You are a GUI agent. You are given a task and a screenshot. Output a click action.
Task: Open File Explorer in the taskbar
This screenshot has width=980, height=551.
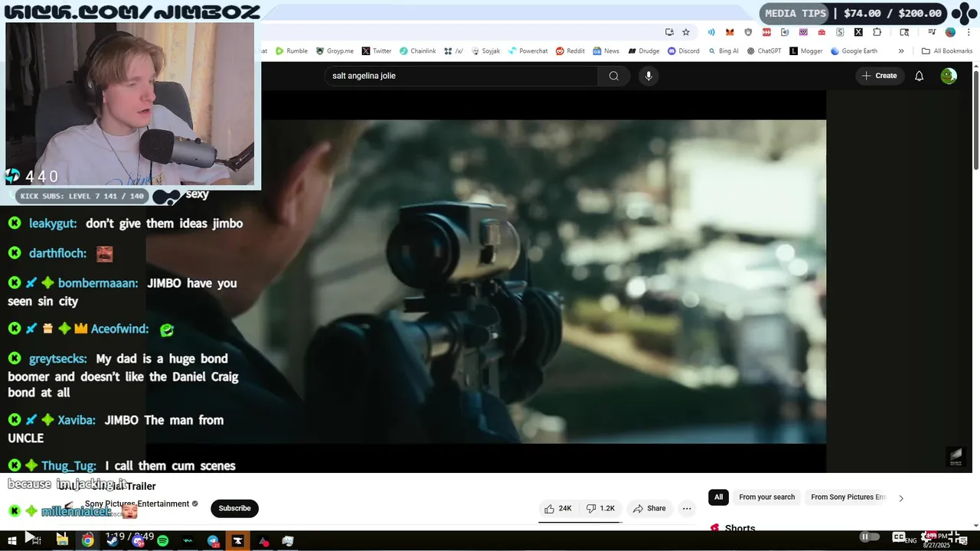[x=62, y=541]
